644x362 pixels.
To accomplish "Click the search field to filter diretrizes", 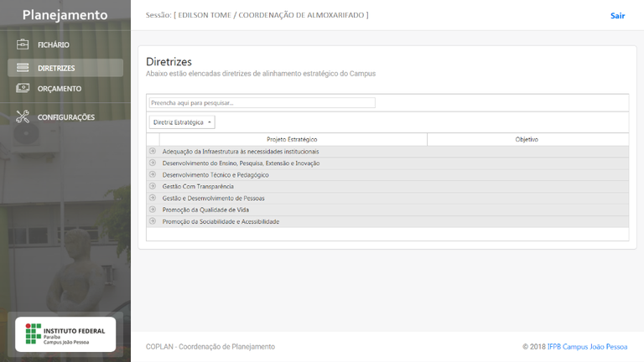I will click(x=262, y=103).
